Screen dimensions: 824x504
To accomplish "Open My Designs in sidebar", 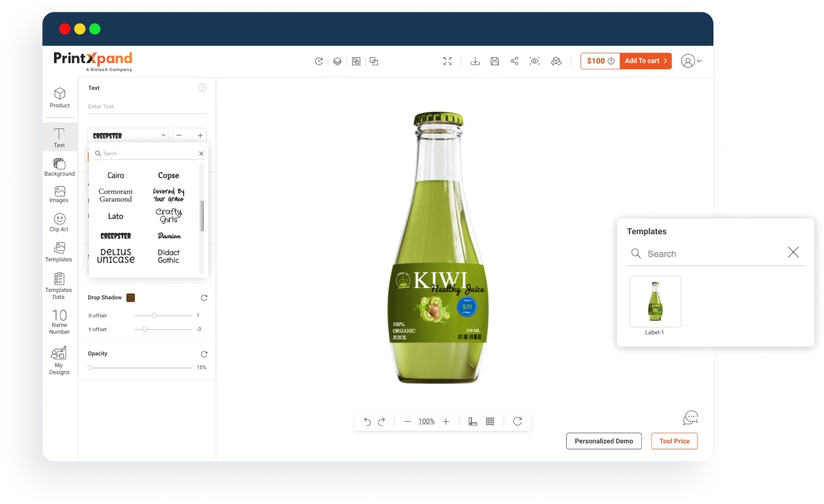I will (x=59, y=361).
